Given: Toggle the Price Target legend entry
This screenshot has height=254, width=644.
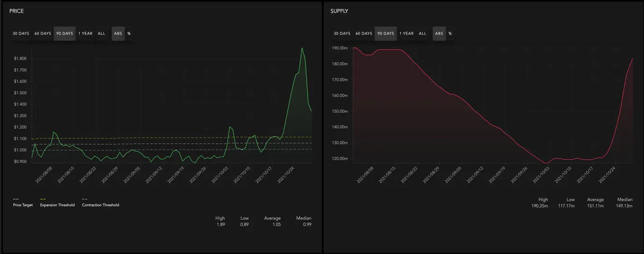Looking at the screenshot, I should point(23,203).
